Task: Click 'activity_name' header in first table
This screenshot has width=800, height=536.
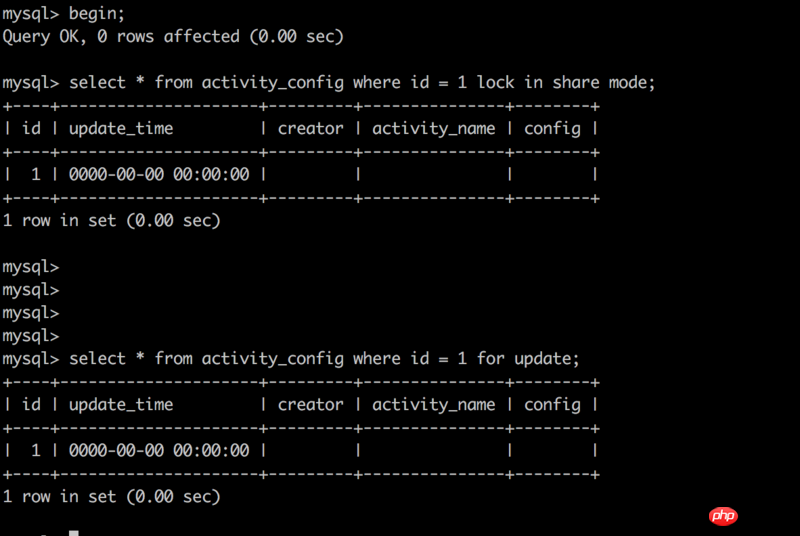Action: point(434,129)
